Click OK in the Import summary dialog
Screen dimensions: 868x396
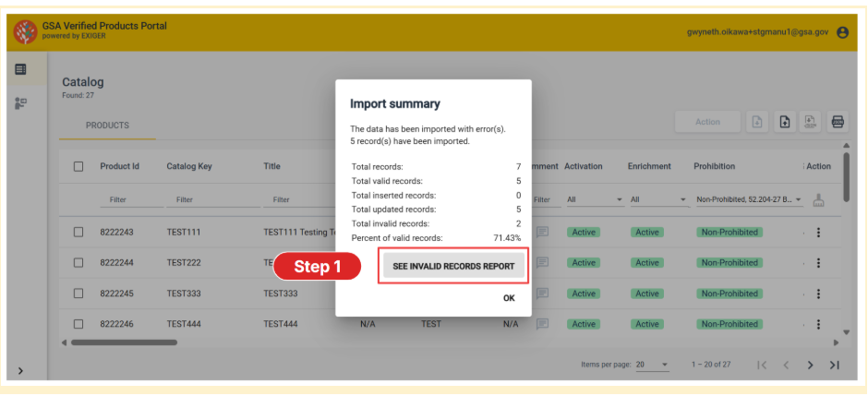[509, 298]
